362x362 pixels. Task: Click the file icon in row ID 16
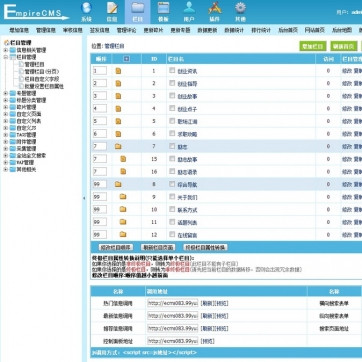[123, 172]
